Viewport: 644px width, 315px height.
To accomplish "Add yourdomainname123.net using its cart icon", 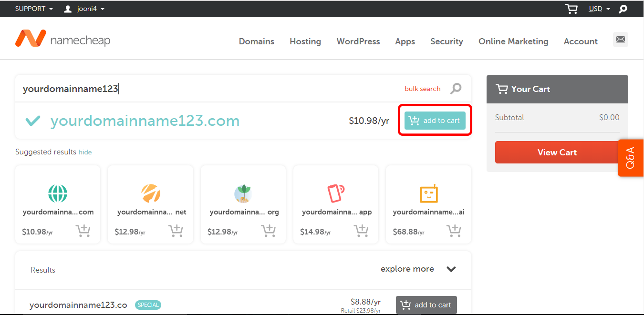I will click(x=176, y=231).
